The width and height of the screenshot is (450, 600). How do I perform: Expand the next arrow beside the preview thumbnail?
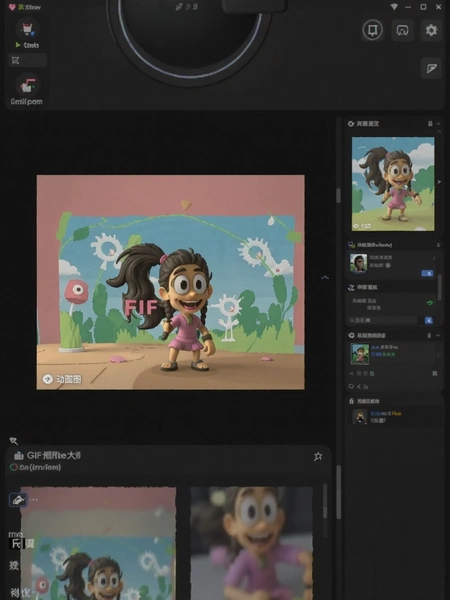439,182
